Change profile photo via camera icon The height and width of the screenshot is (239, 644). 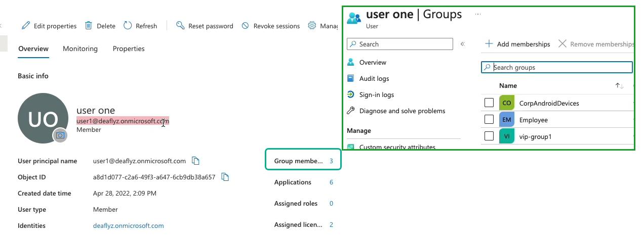pos(60,135)
